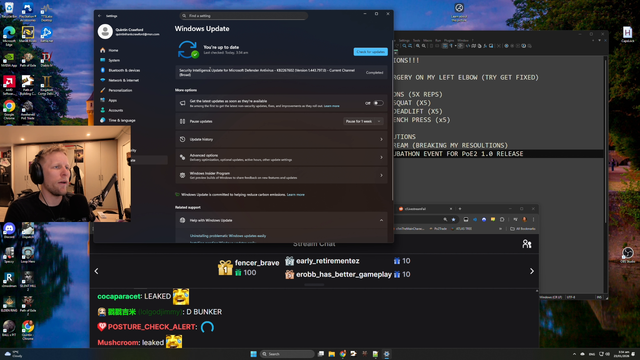Open the carbon emissions Learn more link
The width and height of the screenshot is (640, 360).
tap(296, 195)
